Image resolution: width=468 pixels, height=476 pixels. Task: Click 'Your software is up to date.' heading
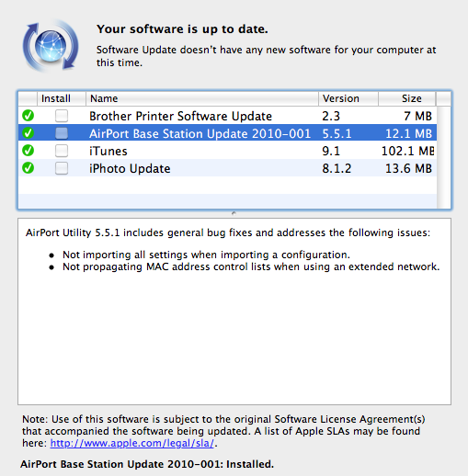coord(182,29)
